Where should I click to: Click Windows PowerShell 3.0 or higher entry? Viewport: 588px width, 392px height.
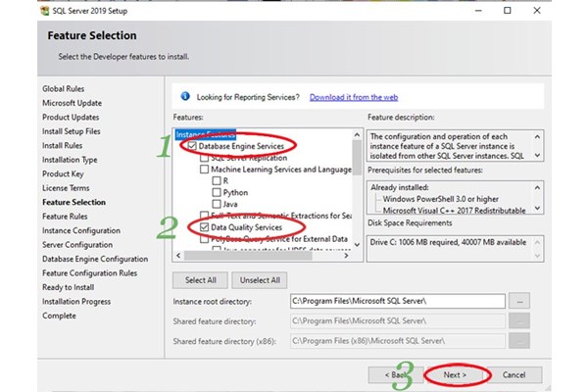441,199
